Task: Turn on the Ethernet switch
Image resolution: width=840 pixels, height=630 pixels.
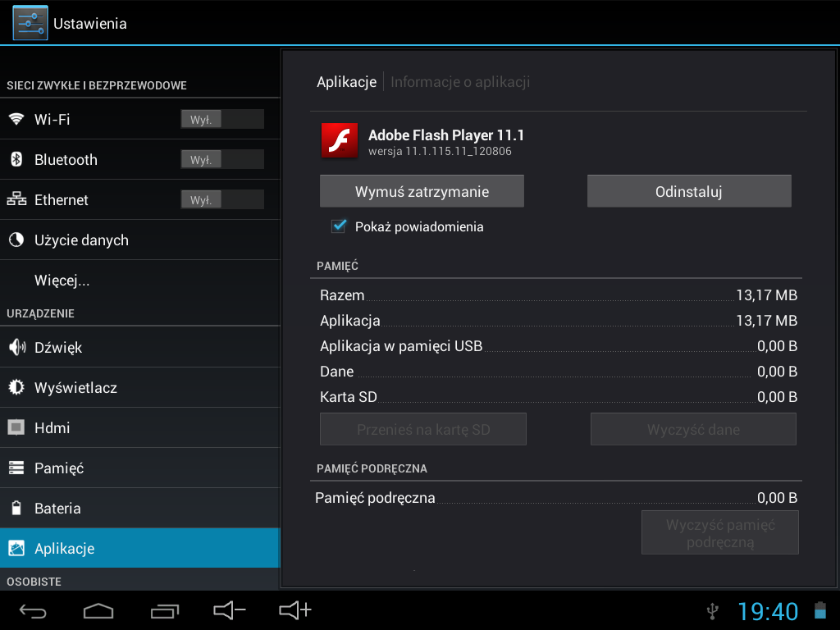Action: point(222,199)
